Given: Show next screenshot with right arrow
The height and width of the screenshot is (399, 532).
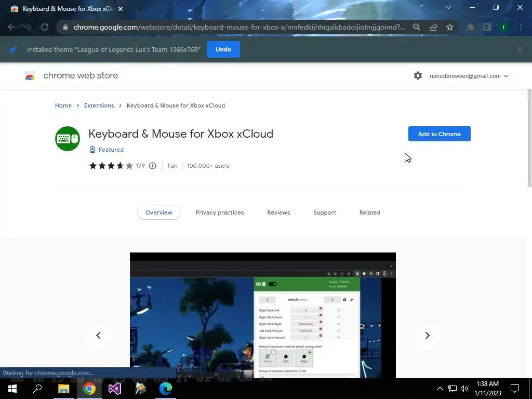Looking at the screenshot, I should [428, 336].
